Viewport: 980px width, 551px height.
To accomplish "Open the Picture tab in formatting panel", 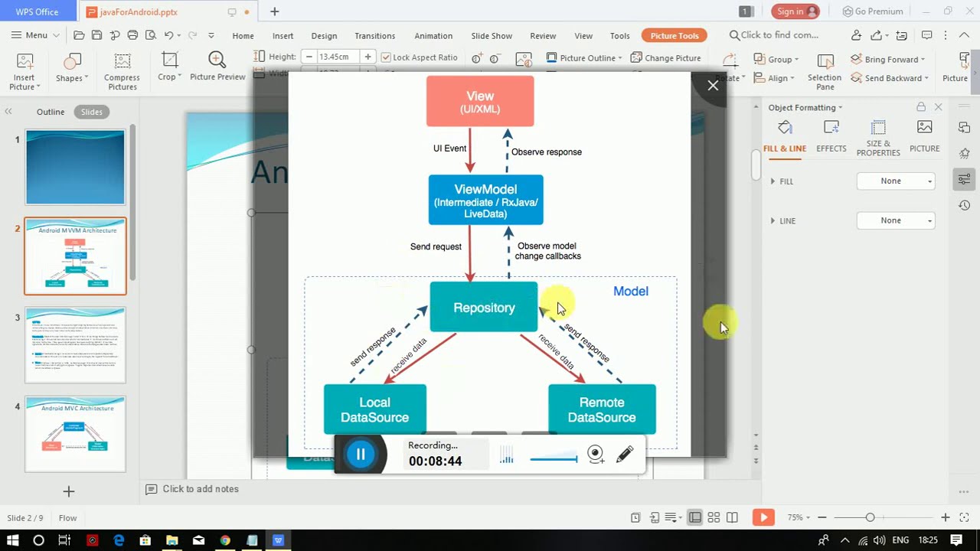I will (x=924, y=137).
